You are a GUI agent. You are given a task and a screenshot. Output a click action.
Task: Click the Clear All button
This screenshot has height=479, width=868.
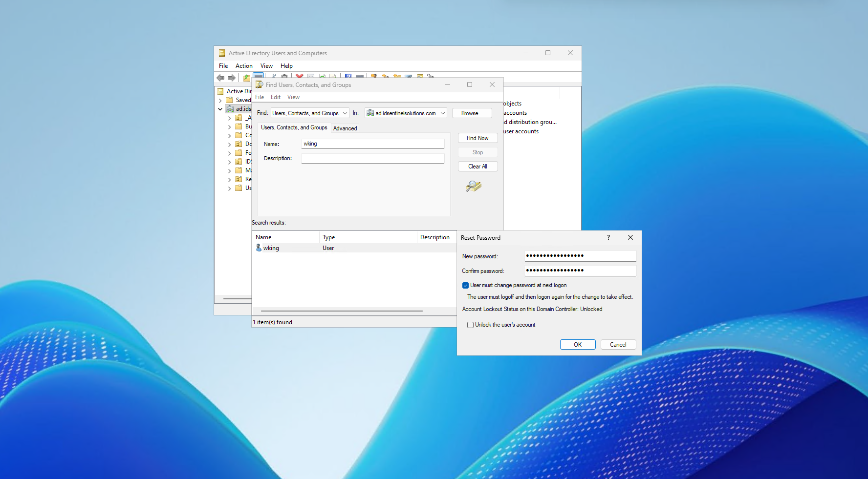pos(477,167)
